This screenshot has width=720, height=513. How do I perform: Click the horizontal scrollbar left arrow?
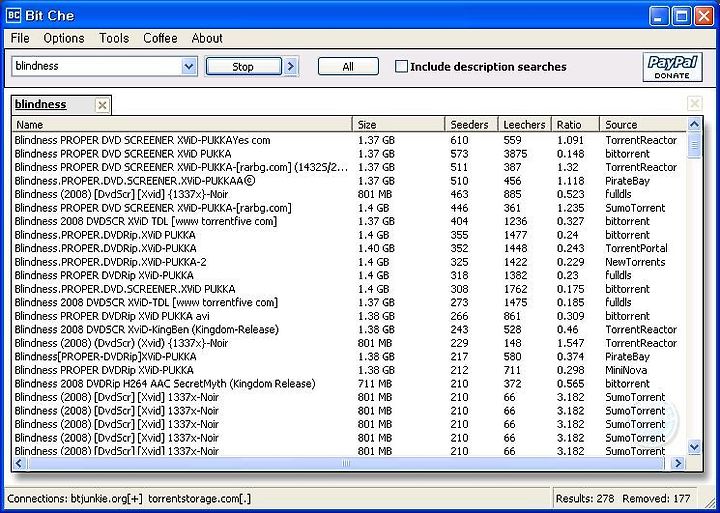tap(19, 463)
